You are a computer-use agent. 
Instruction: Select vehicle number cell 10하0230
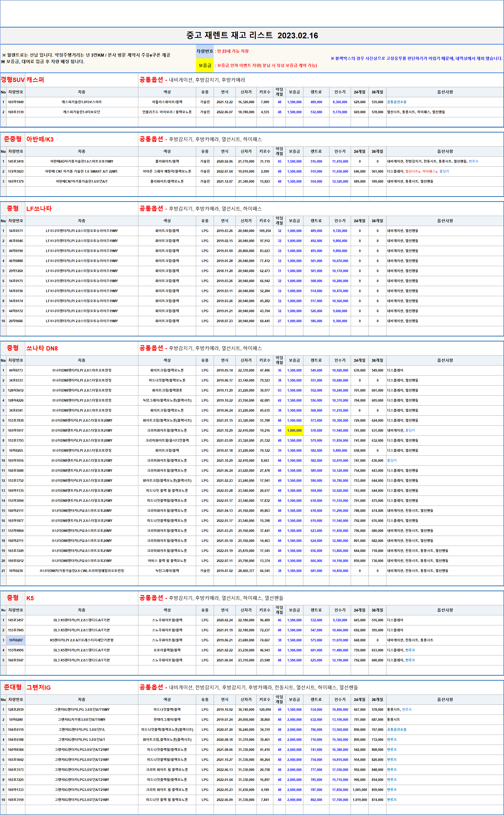[16, 571]
